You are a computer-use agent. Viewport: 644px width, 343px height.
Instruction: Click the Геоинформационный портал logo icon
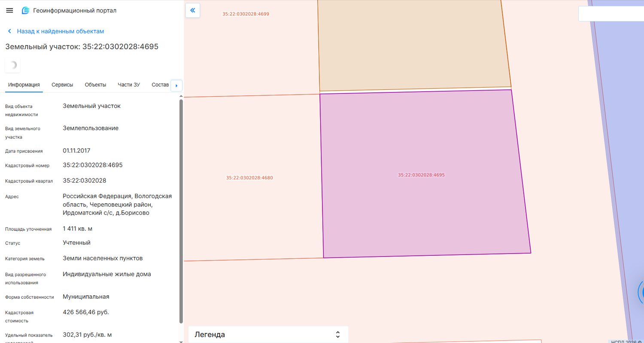(x=26, y=10)
